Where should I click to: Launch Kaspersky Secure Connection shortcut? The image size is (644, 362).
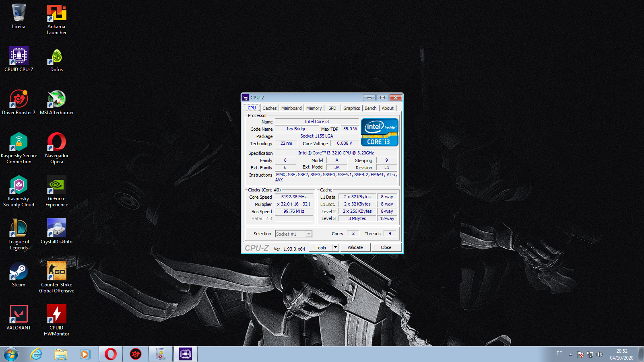[x=19, y=148]
